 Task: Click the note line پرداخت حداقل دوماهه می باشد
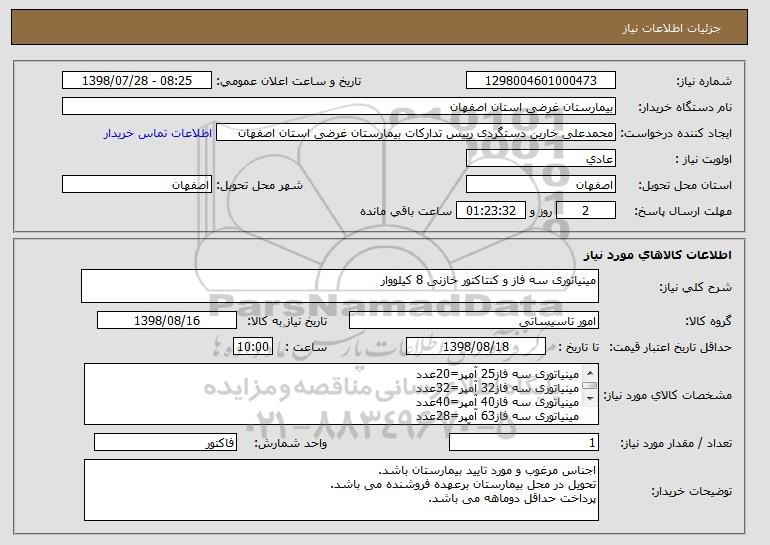(x=512, y=499)
